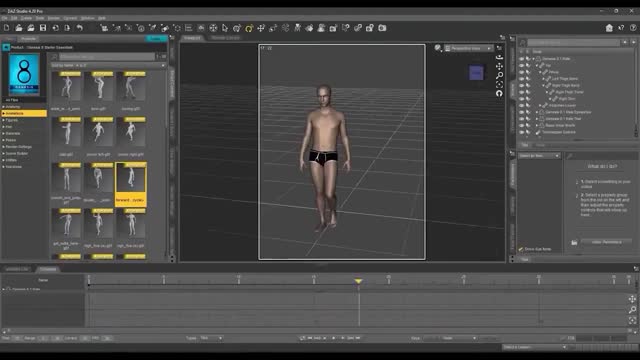Toggle visibility eye of Right Thigh Bend
This screenshot has height=360, width=640.
coord(521,85)
